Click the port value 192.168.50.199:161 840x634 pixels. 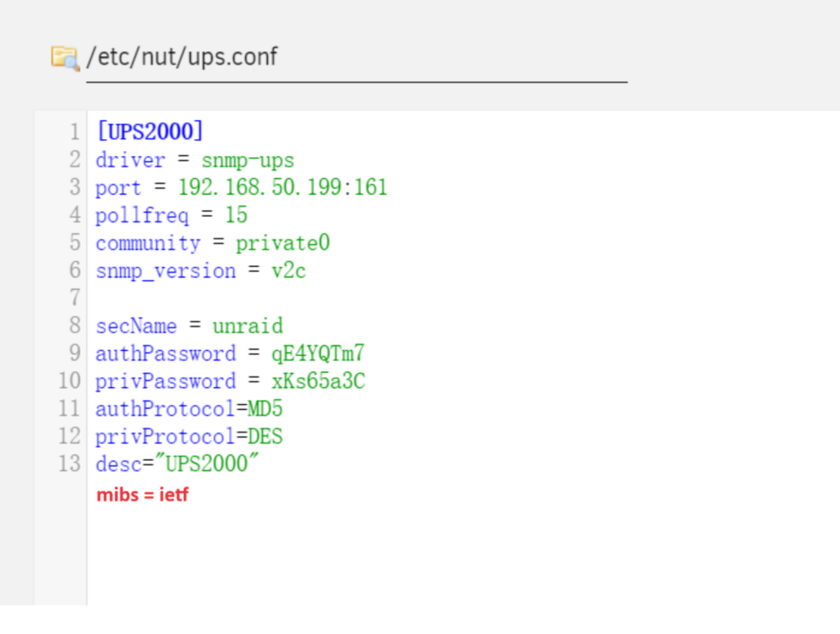point(282,187)
